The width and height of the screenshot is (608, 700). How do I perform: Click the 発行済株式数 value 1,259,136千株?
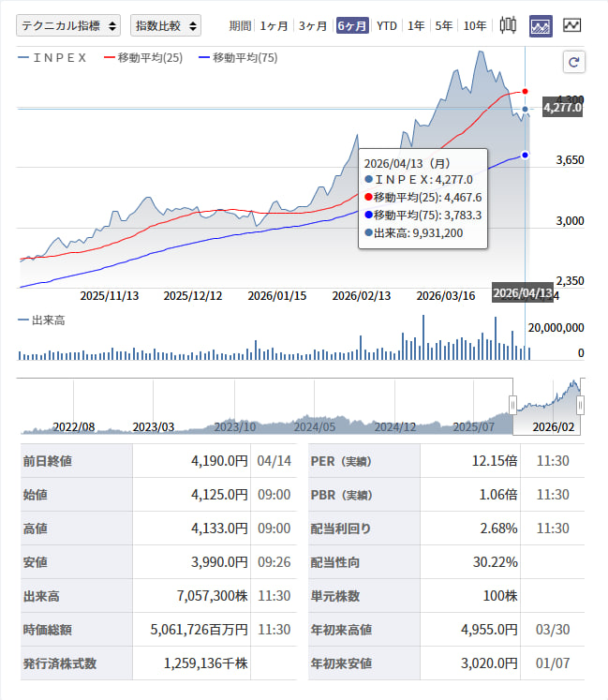pyautogui.click(x=206, y=663)
